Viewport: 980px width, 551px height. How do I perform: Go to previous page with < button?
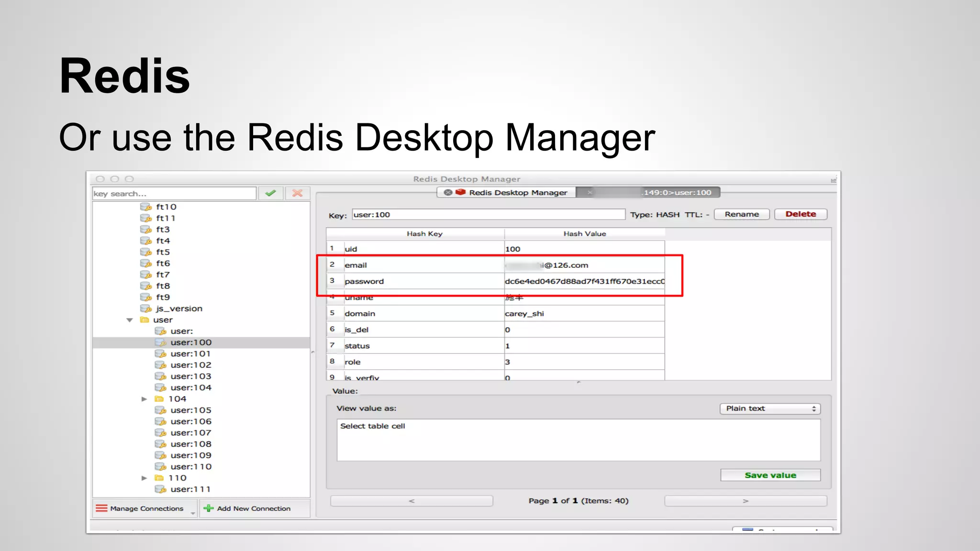pyautogui.click(x=412, y=501)
